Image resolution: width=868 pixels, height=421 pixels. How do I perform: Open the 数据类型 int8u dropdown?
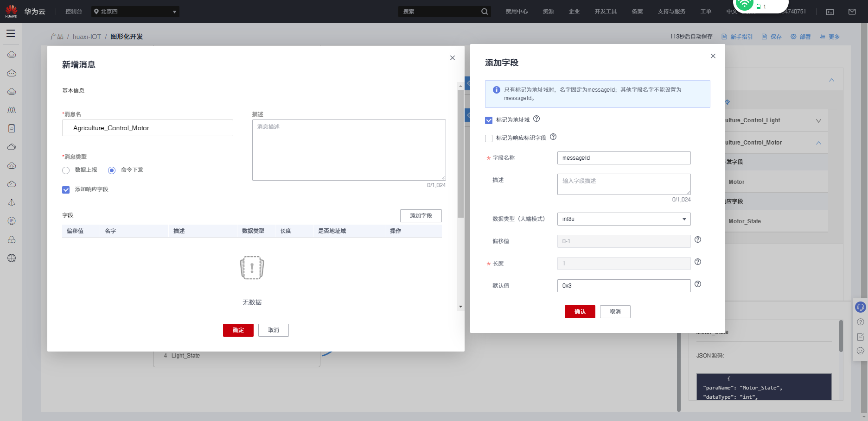[x=624, y=219]
